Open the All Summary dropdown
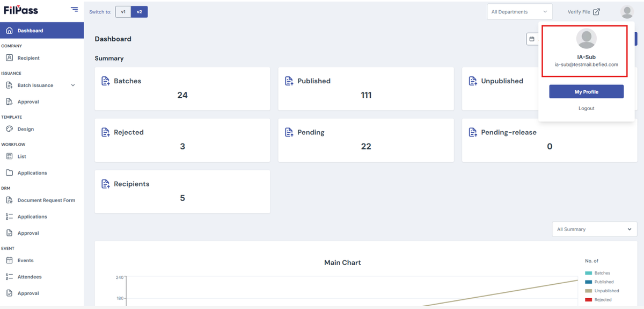 pos(595,229)
